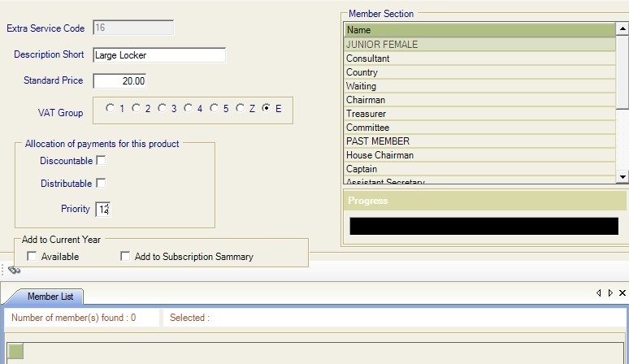The width and height of the screenshot is (629, 364).
Task: Click the Description Short field
Action: click(159, 55)
